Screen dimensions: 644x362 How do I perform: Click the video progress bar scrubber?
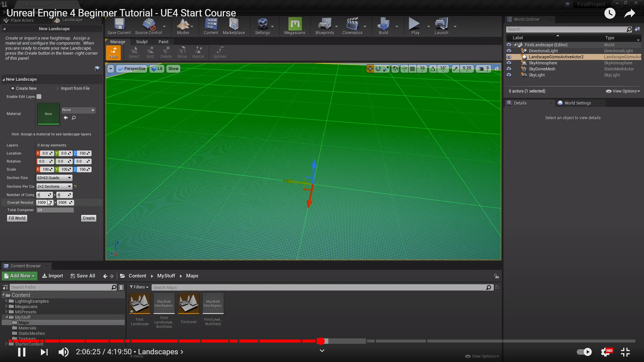(321, 341)
